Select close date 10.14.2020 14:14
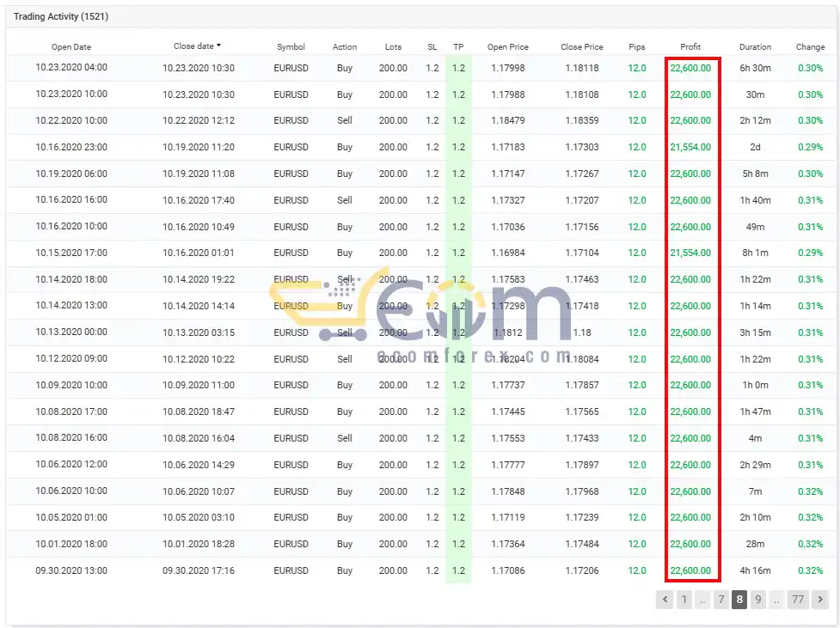Image resolution: width=840 pixels, height=628 pixels. (199, 306)
